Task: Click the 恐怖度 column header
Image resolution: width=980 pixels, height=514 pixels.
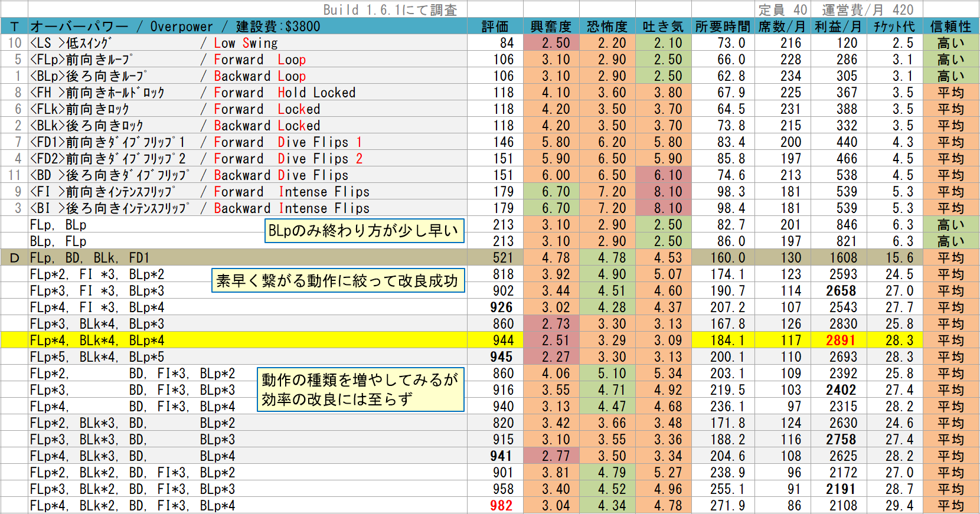Action: click(x=607, y=27)
